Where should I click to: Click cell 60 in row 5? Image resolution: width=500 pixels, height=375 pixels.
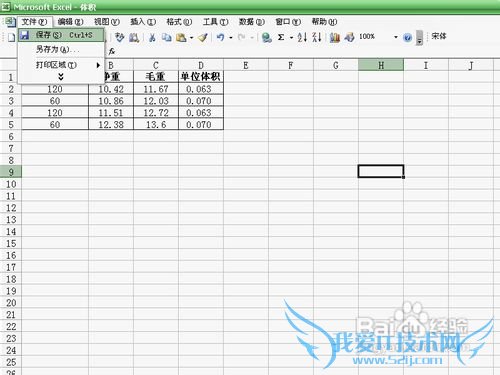(55, 124)
